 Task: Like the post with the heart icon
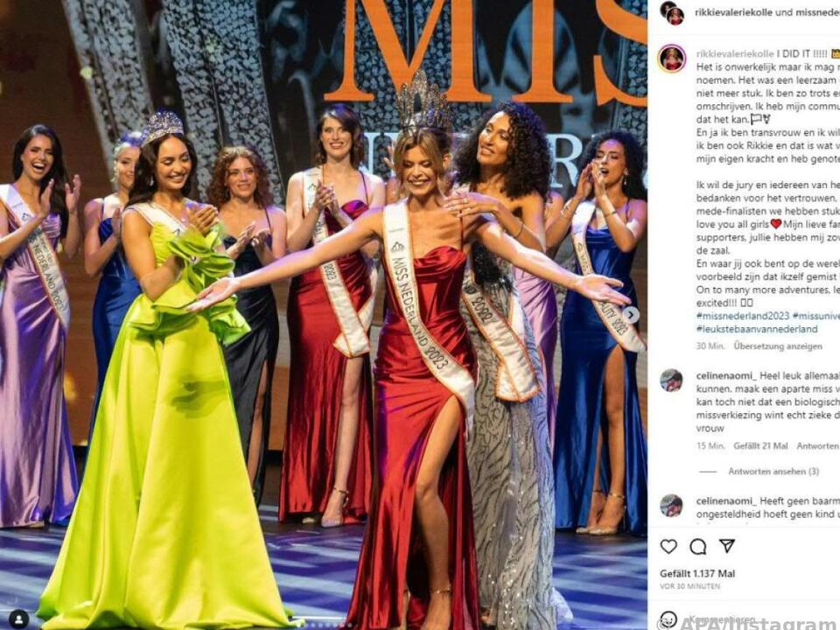coord(668,546)
